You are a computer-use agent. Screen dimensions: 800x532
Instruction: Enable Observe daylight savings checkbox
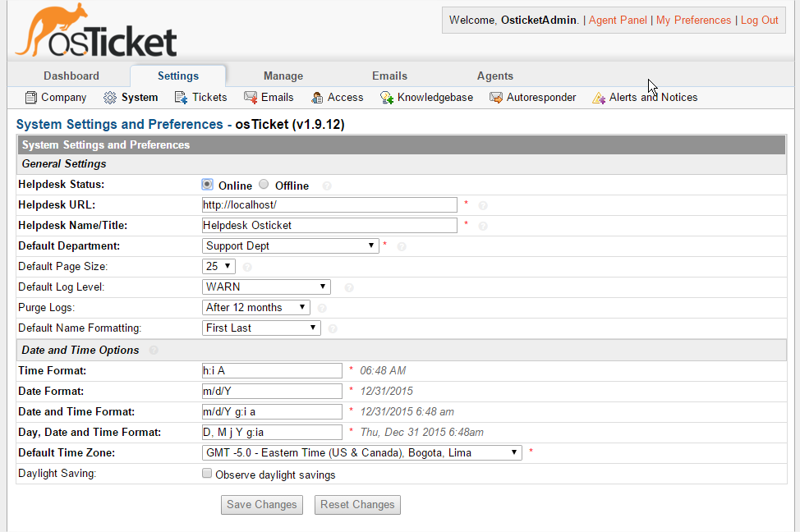[x=208, y=474]
